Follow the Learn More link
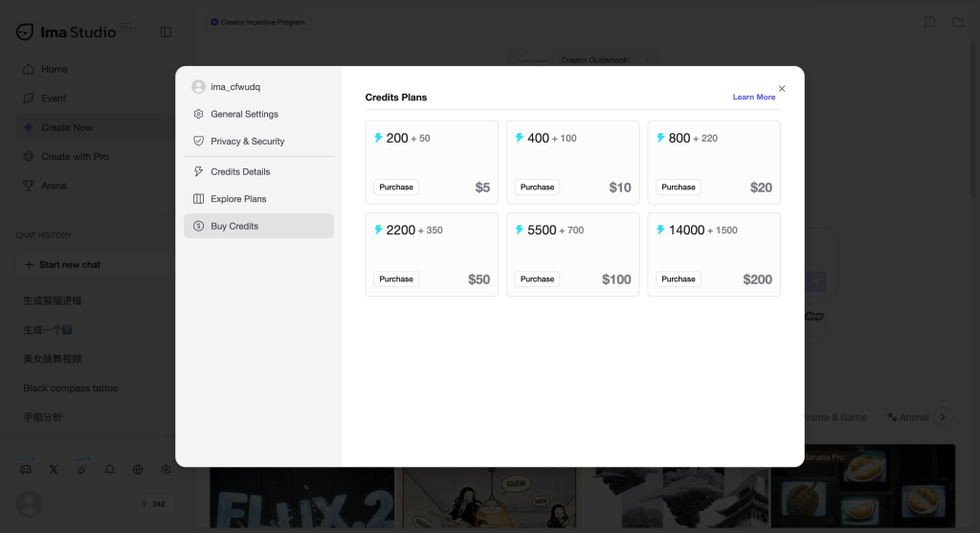Viewport: 980px width, 533px height. pyautogui.click(x=754, y=97)
